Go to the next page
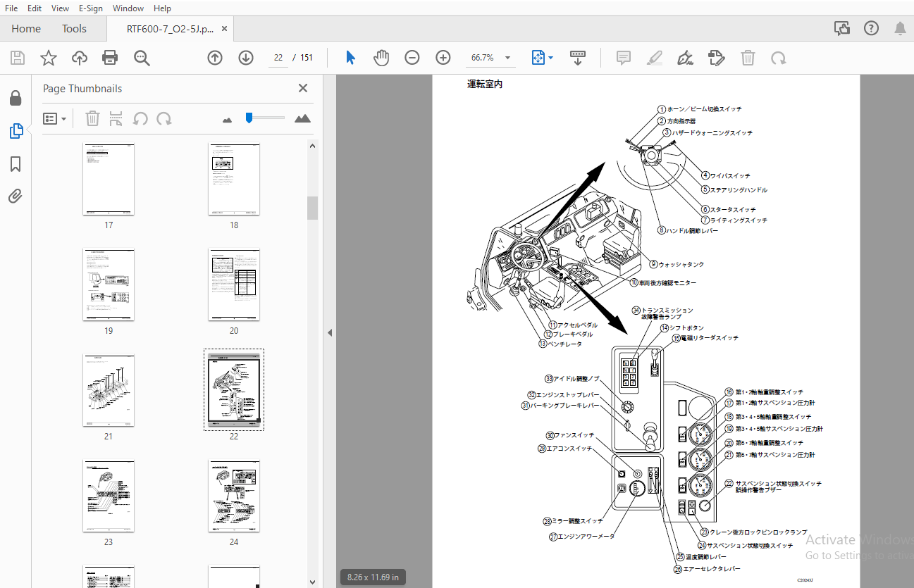 point(246,58)
